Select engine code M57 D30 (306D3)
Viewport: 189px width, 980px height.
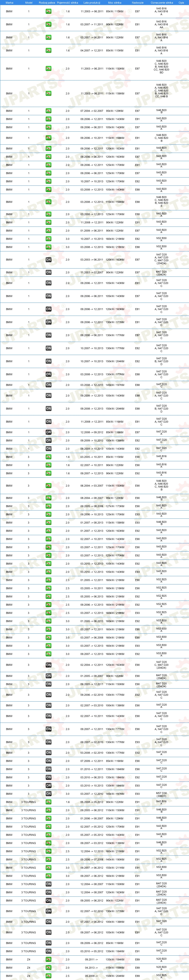point(161,794)
